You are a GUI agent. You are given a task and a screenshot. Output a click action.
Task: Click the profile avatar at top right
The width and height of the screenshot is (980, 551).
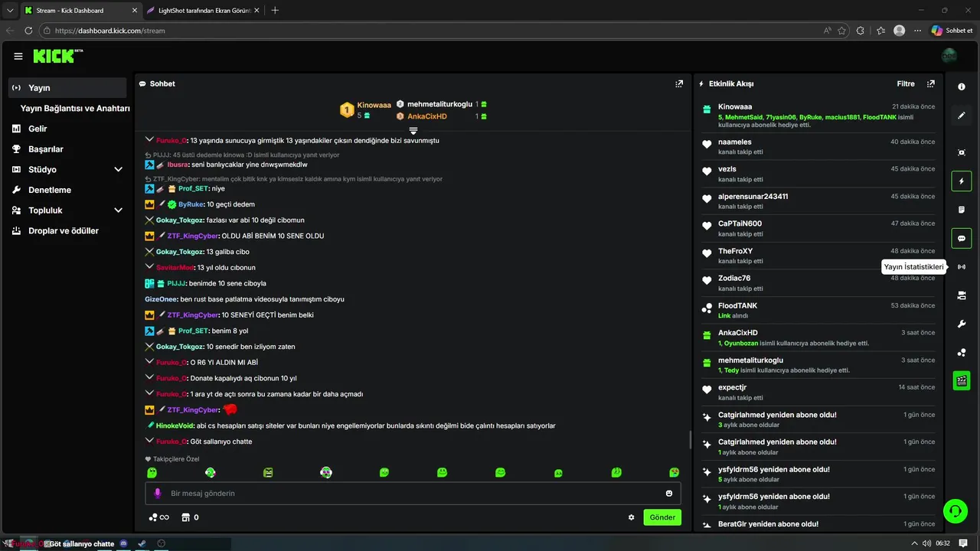click(x=949, y=56)
